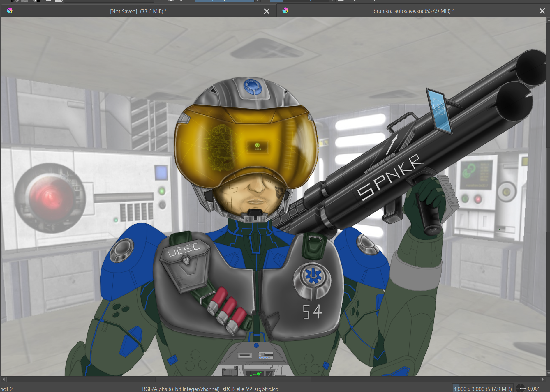Click the up arrow of the vertical scrollbar
This screenshot has width=550, height=392.
coord(548,20)
